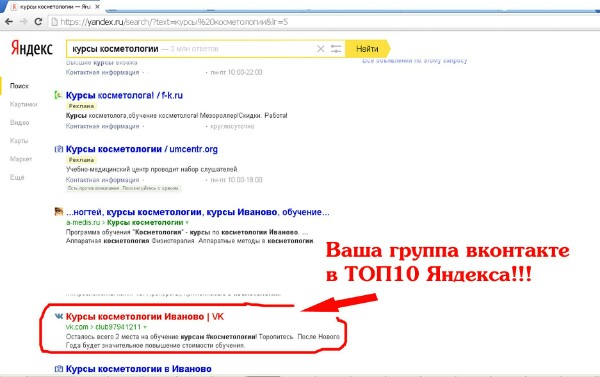The image size is (600, 377).
Task: Select Картинки in left sidebar
Action: [x=23, y=104]
